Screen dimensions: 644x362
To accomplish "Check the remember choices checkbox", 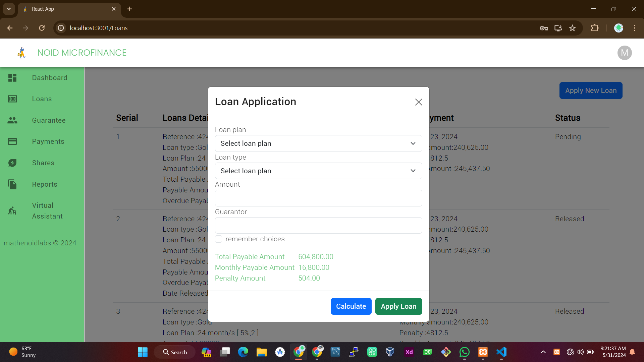I will (x=219, y=239).
